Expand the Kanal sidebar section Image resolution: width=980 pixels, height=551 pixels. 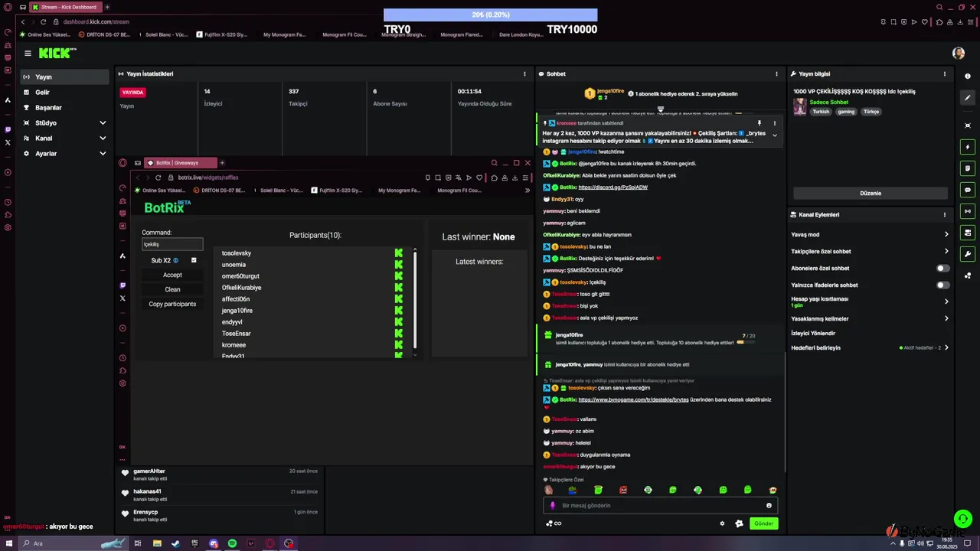click(x=103, y=139)
